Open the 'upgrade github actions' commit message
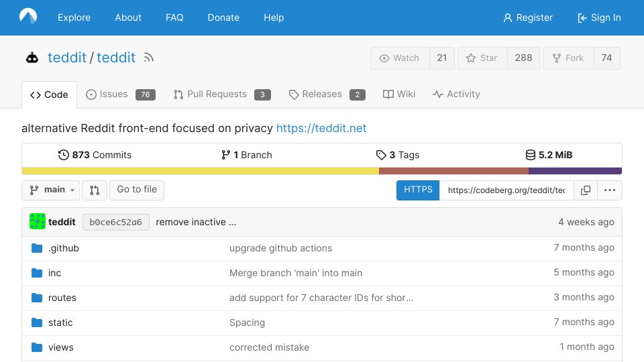644x362 pixels. coord(280,248)
